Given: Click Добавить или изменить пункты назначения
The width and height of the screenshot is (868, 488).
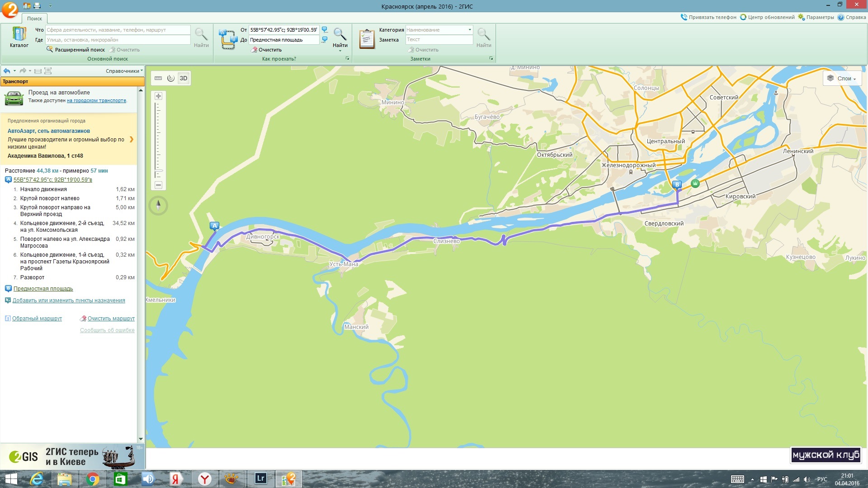Looking at the screenshot, I should tap(69, 300).
